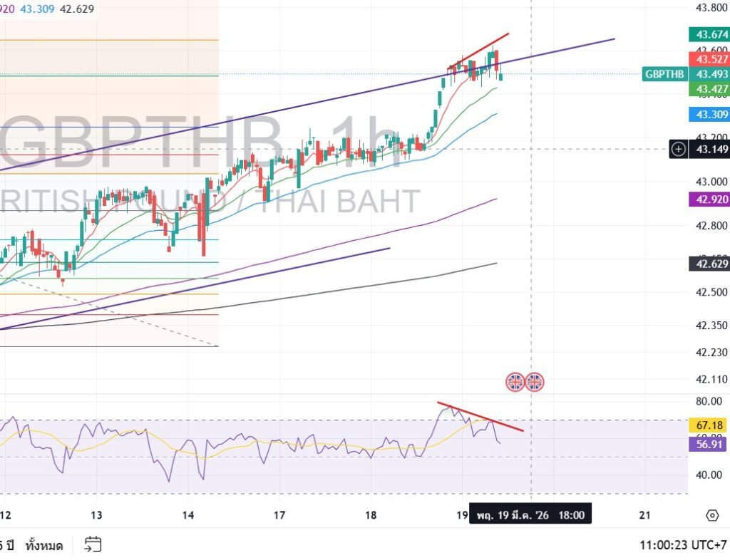Click the red 43.527 price label
730x560 pixels.
coord(711,59)
